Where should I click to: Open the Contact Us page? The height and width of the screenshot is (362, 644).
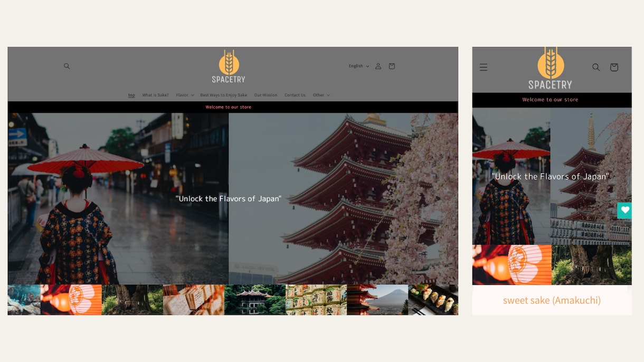295,95
